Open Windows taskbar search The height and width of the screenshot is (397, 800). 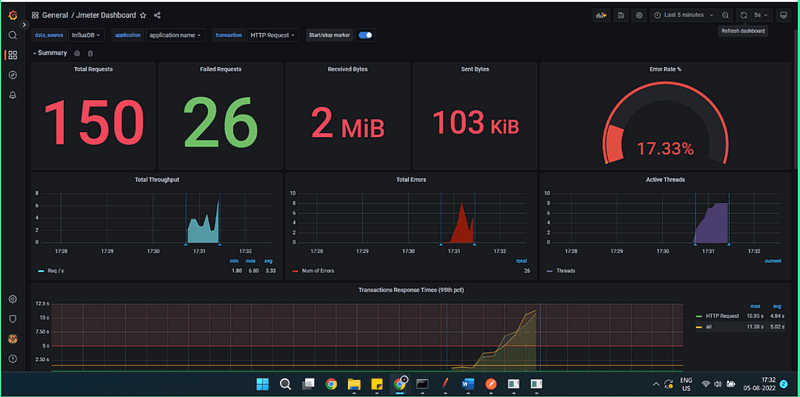285,383
